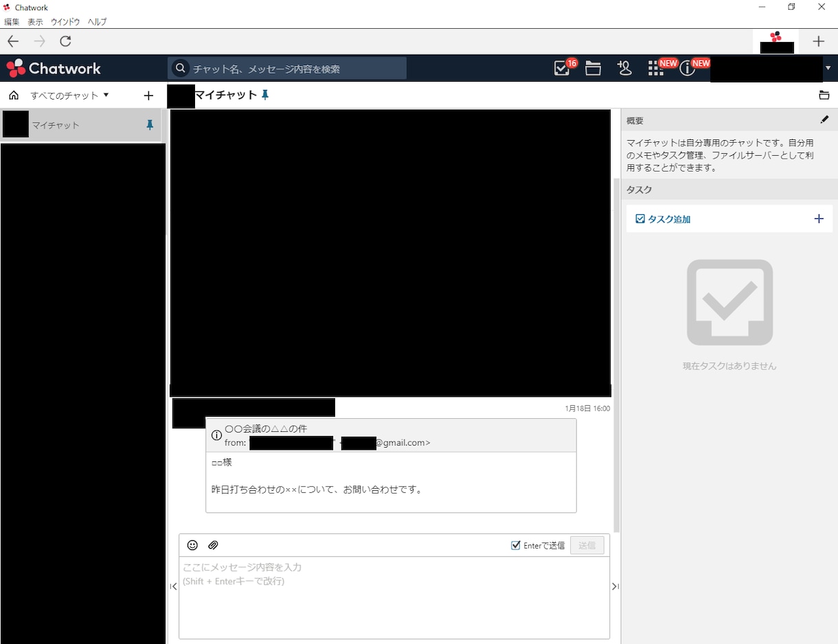The height and width of the screenshot is (644, 838).
Task: Create a new chat with the plus icon
Action: point(148,95)
